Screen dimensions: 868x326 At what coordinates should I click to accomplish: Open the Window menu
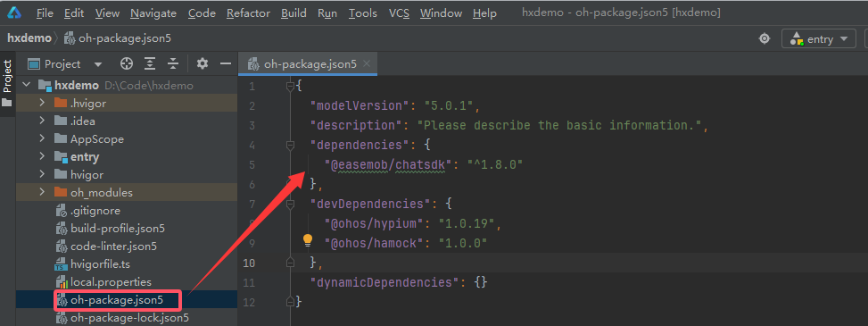click(441, 13)
